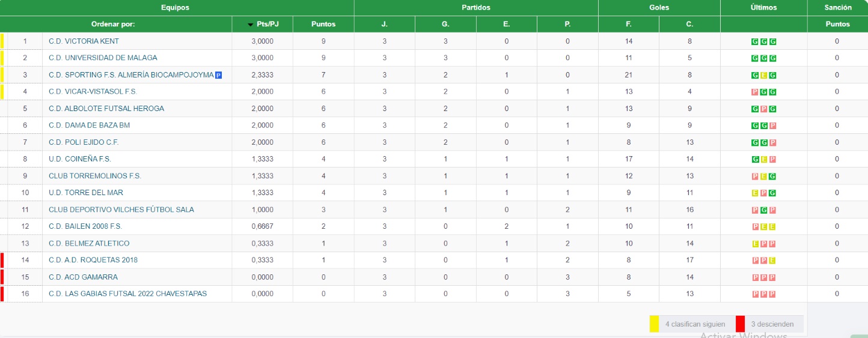The height and width of the screenshot is (338, 868).
Task: Sort by goals for F. column header
Action: pyautogui.click(x=628, y=24)
